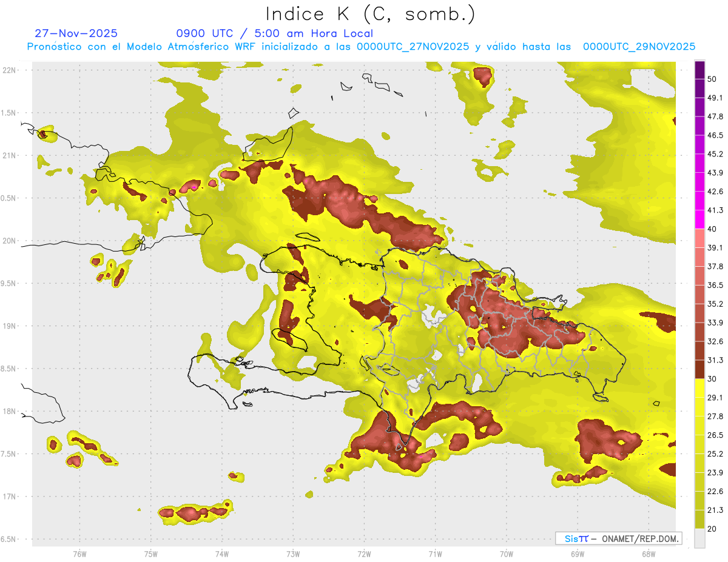Screen dimensions: 728x562
Task: Click the colorbar value "27.8"
Action: pyautogui.click(x=715, y=416)
